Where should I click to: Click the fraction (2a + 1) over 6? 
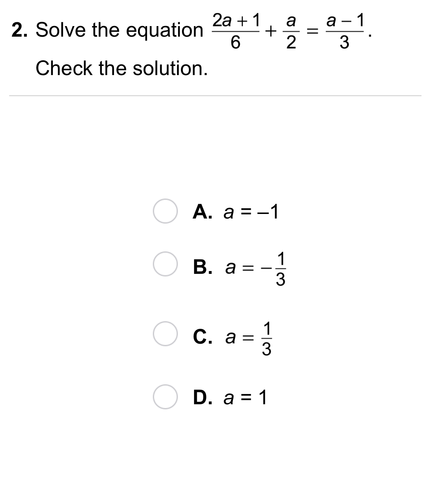click(236, 31)
